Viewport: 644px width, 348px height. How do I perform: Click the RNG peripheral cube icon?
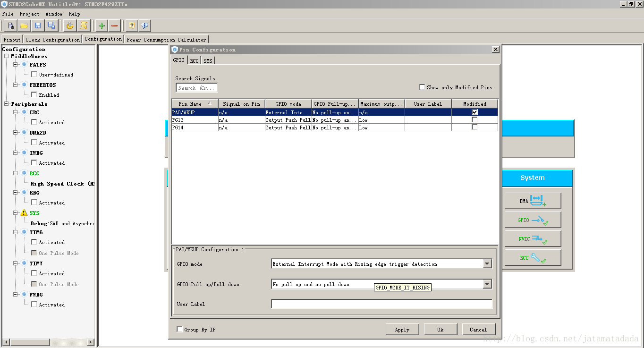(24, 192)
